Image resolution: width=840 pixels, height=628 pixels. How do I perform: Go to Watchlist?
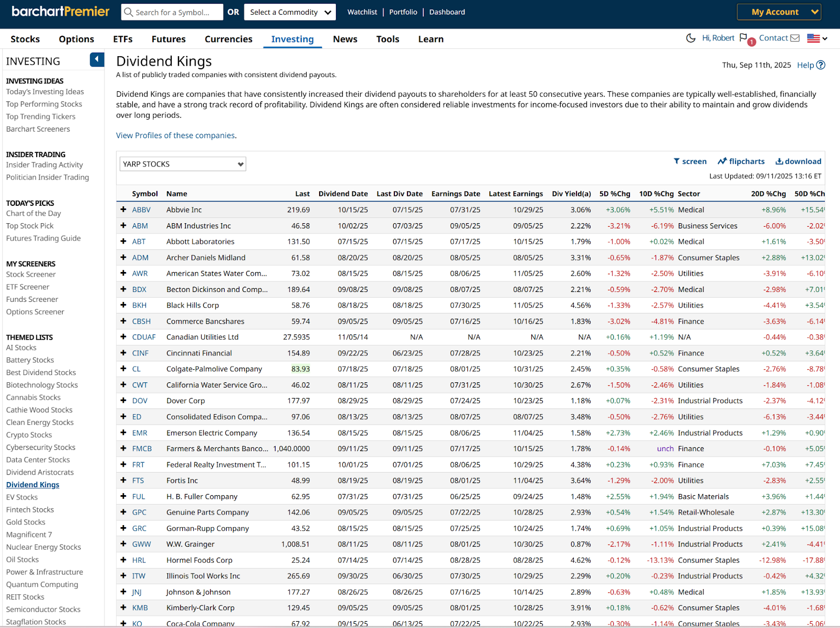click(x=362, y=12)
